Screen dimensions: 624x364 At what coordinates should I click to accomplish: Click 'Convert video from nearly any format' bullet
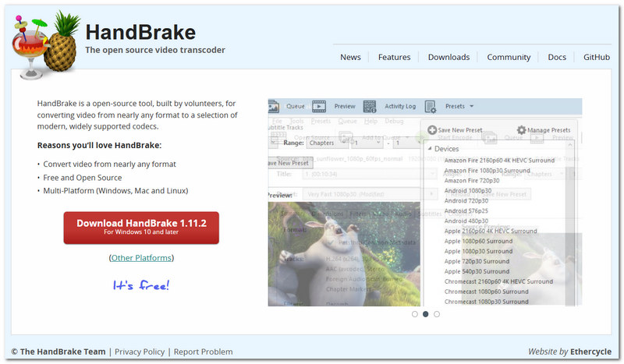[x=109, y=164]
